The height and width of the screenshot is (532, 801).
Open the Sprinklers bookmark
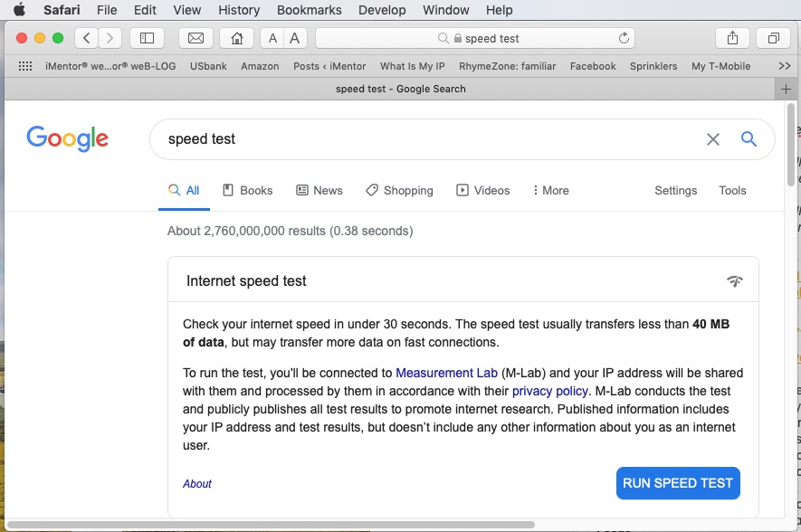pos(653,66)
